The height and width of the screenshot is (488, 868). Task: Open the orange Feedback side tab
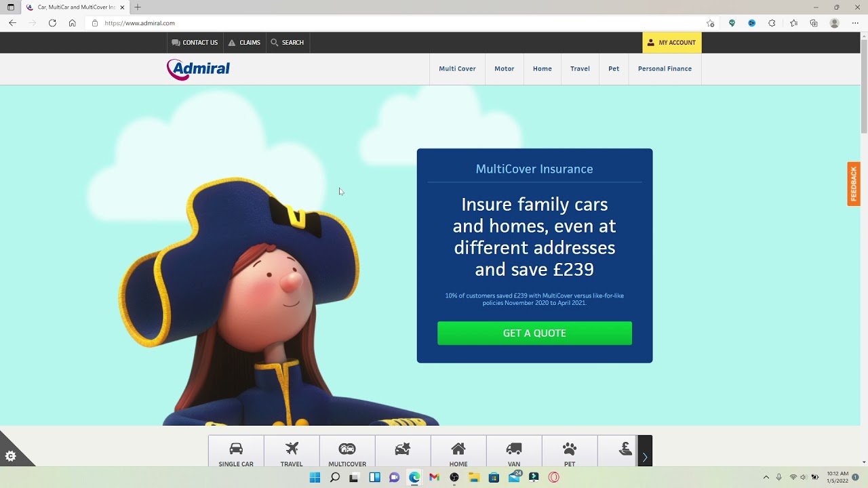[x=854, y=184]
